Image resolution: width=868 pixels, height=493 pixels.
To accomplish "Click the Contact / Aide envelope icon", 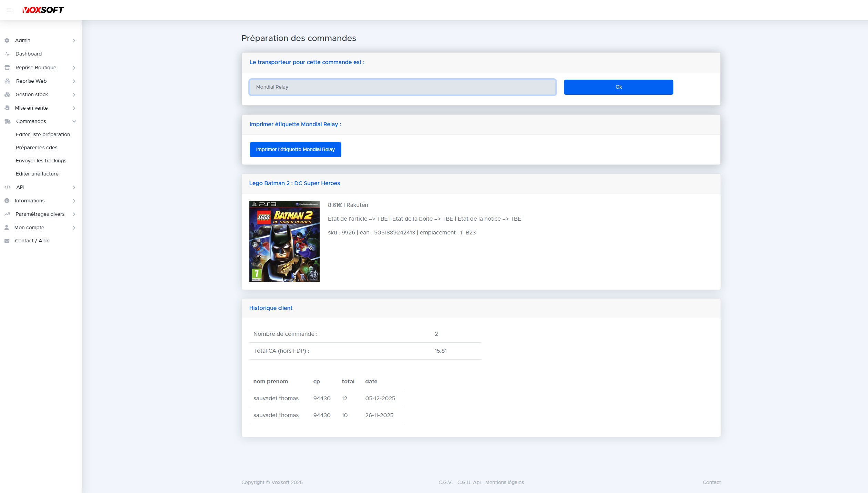I will coord(7,241).
